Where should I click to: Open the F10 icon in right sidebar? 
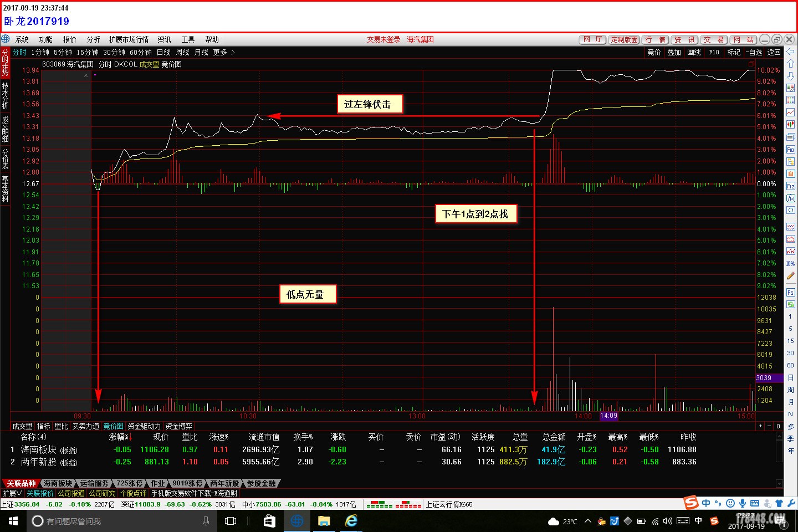(790, 149)
